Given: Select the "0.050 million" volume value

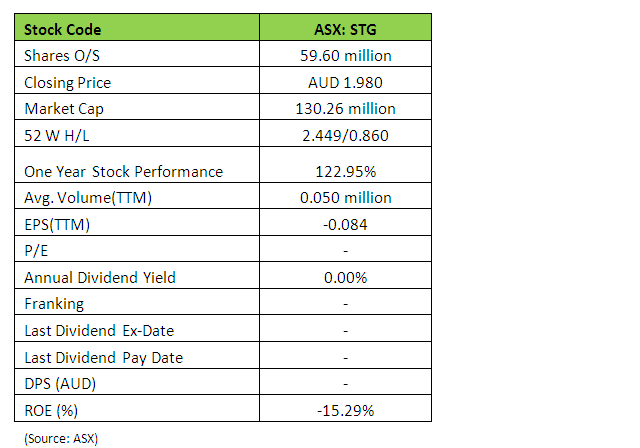Looking at the screenshot, I should coord(345,197).
